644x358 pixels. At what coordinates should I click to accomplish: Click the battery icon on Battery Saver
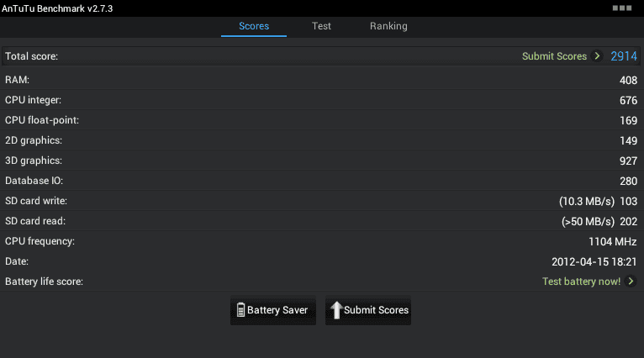pyautogui.click(x=240, y=310)
